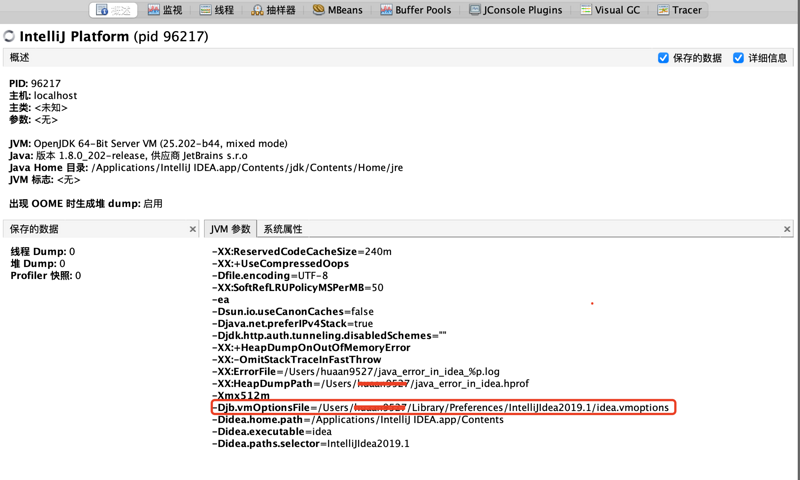Click the -XX:ErrorFile argument line
800x480 pixels.
point(356,371)
